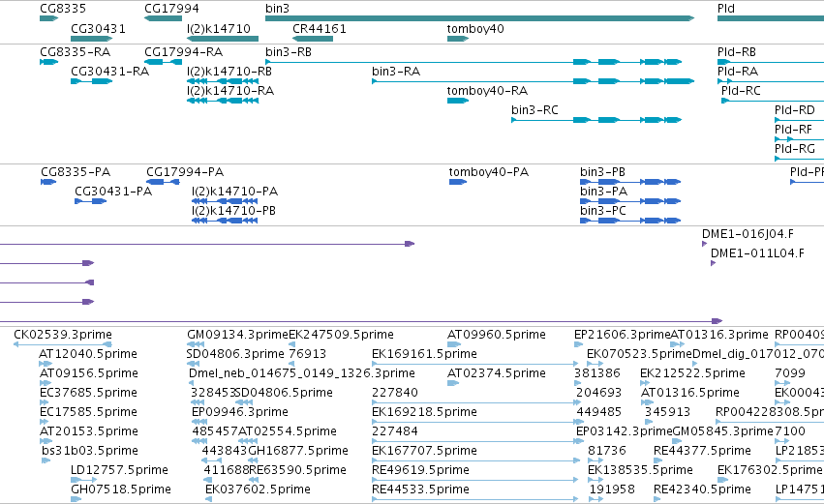Select EST LD12757.5prime
The image size is (824, 504).
pyautogui.click(x=119, y=470)
